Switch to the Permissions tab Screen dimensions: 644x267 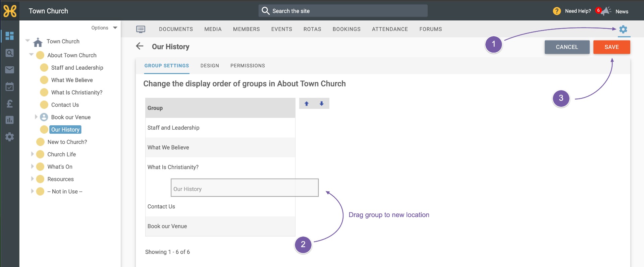click(248, 66)
